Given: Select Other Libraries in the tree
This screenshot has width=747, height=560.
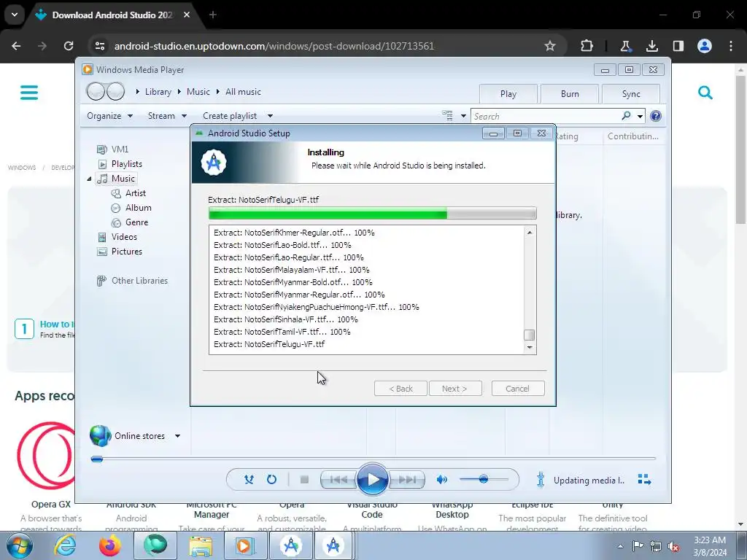Looking at the screenshot, I should 139,281.
